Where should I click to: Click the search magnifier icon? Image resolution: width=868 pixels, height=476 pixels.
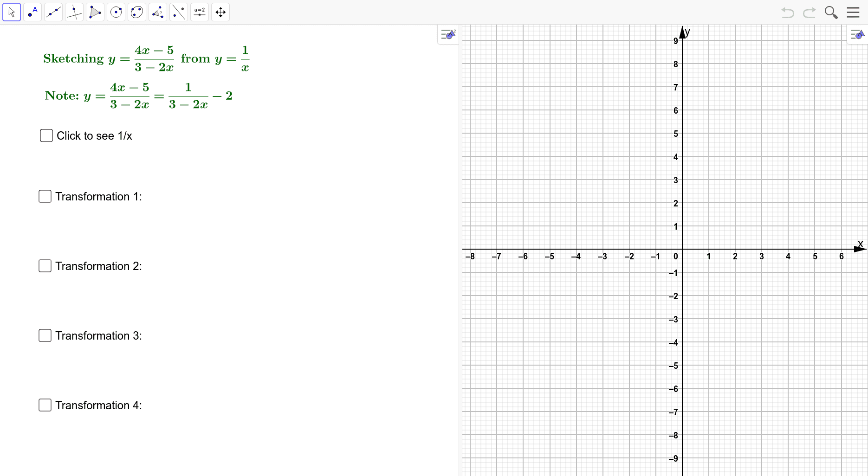(x=831, y=12)
